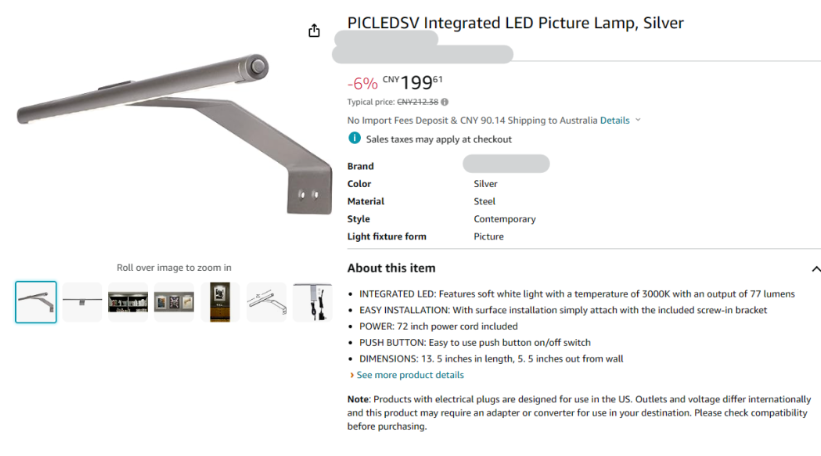Click the product title text

515,23
